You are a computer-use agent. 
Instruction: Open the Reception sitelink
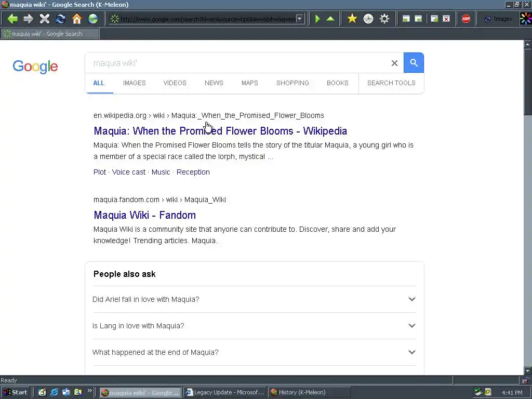193,172
